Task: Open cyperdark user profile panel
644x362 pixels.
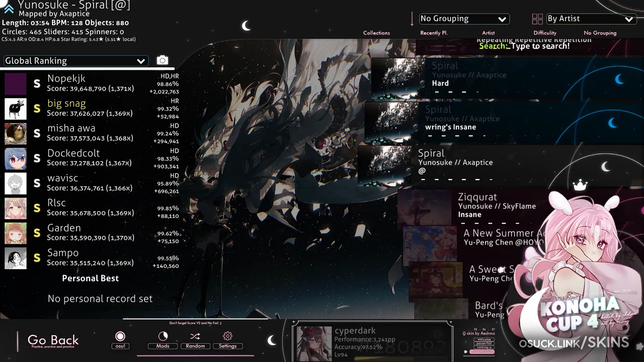Action: click(372, 342)
